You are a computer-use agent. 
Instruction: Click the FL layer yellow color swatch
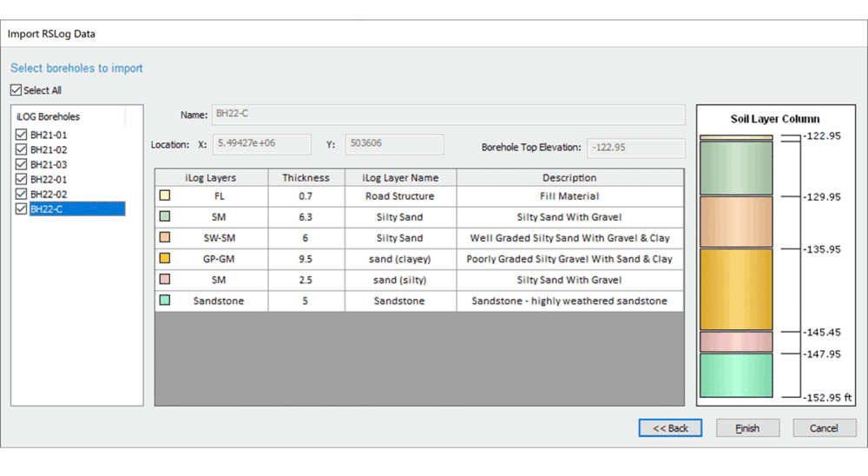click(x=164, y=196)
